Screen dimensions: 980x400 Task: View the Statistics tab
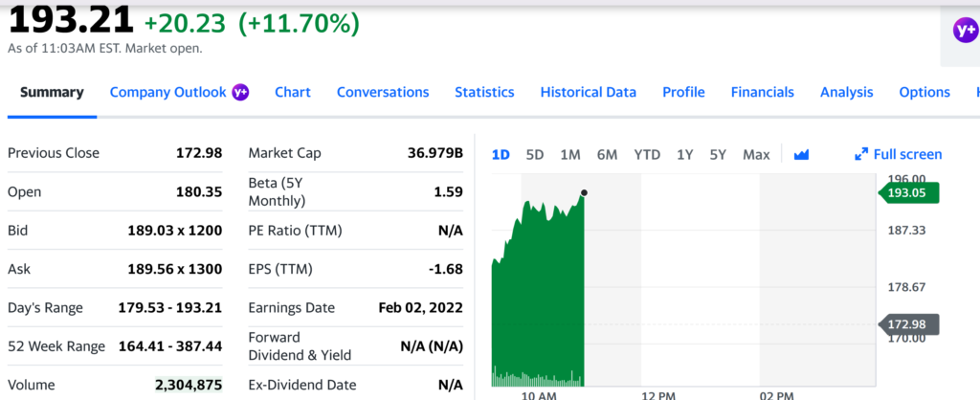click(x=484, y=92)
